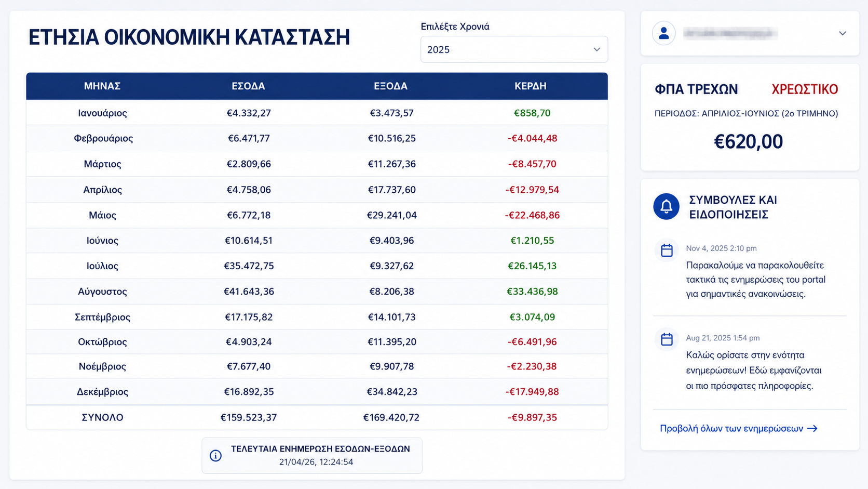Click the ΕΞΟΔΑ column header
Image resolution: width=868 pixels, height=489 pixels.
[390, 86]
